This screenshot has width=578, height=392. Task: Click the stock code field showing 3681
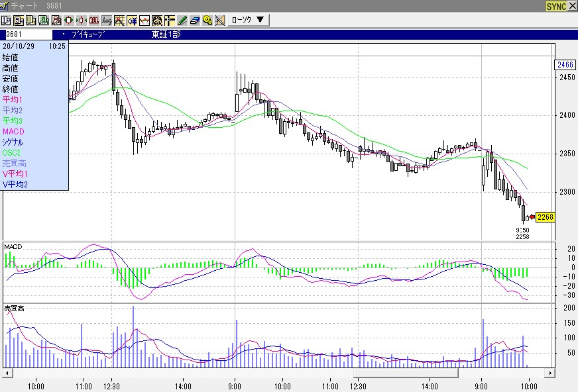pyautogui.click(x=27, y=34)
